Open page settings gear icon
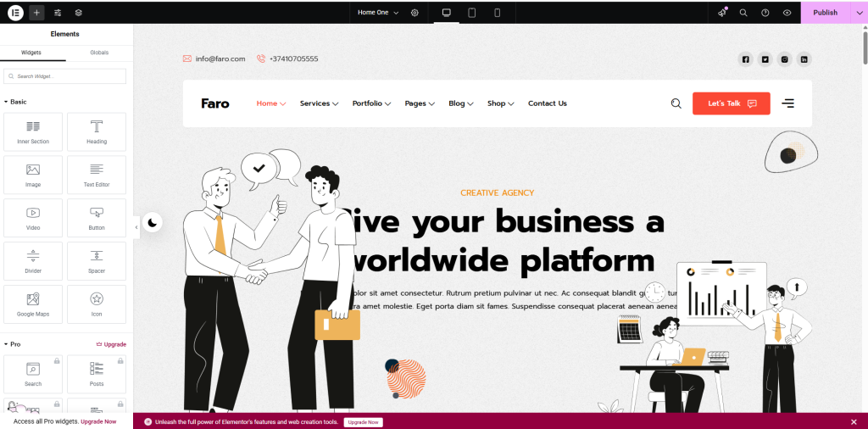868x429 pixels. [x=415, y=13]
